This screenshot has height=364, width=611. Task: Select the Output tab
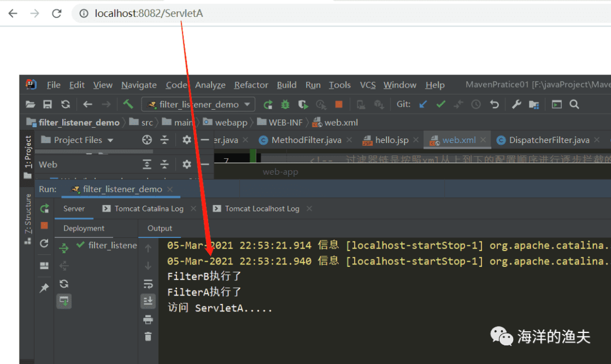tap(160, 228)
